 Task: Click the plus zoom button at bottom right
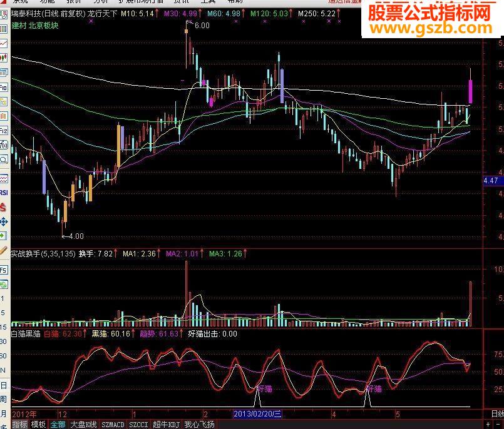click(488, 425)
